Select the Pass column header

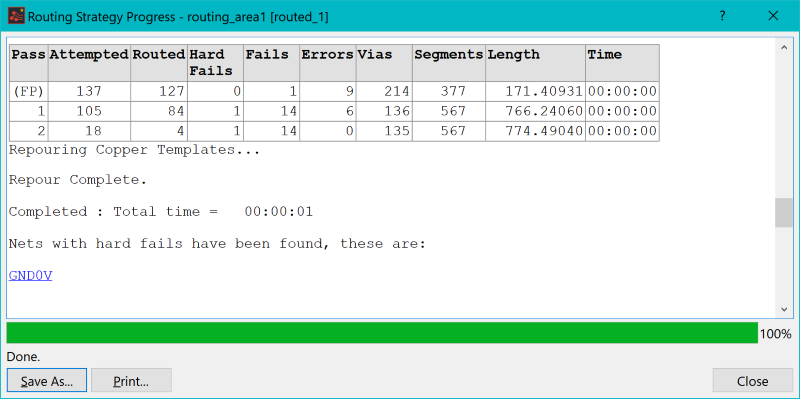29,63
